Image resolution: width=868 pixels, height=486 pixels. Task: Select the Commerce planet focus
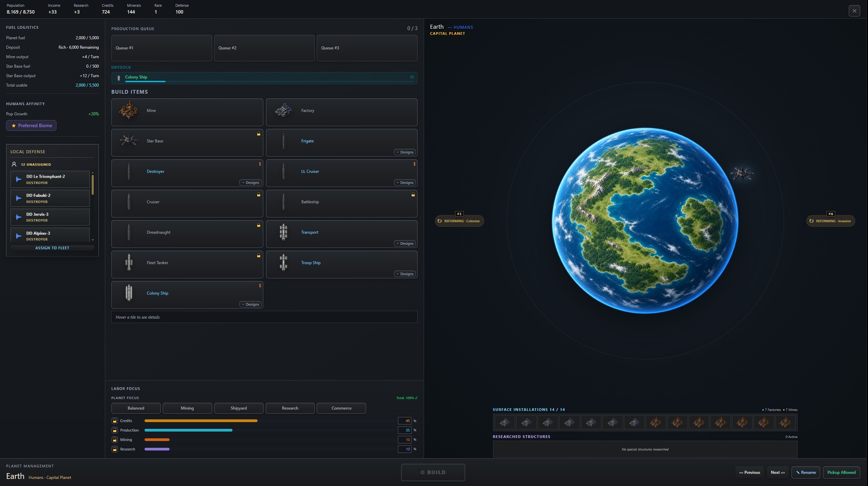point(341,408)
